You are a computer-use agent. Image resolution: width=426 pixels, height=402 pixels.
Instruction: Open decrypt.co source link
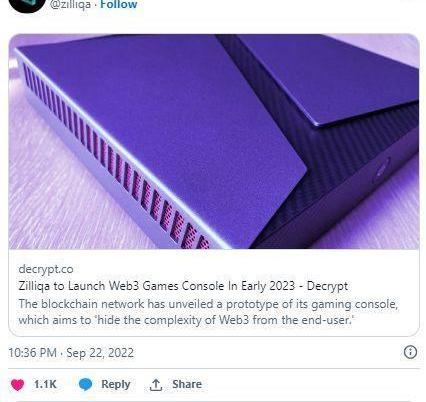click(x=46, y=269)
